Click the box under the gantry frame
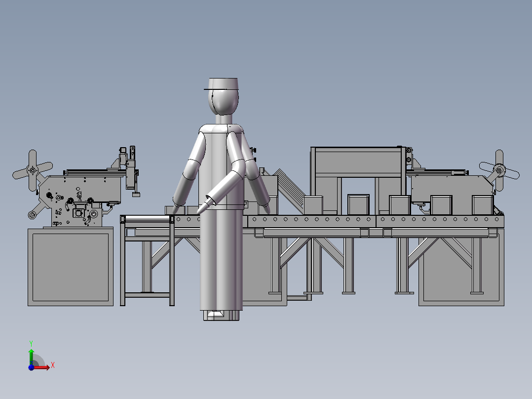Screen dimensions: 532x399 [x=358, y=204]
